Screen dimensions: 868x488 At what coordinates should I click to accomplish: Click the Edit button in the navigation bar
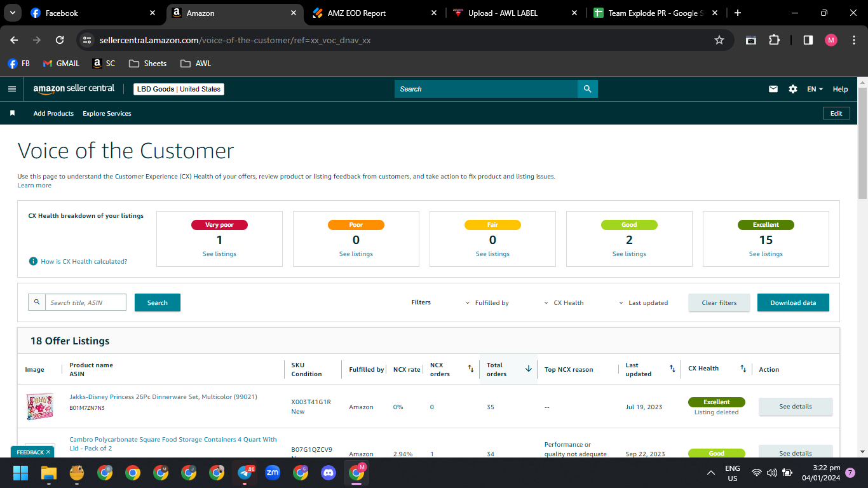point(836,113)
